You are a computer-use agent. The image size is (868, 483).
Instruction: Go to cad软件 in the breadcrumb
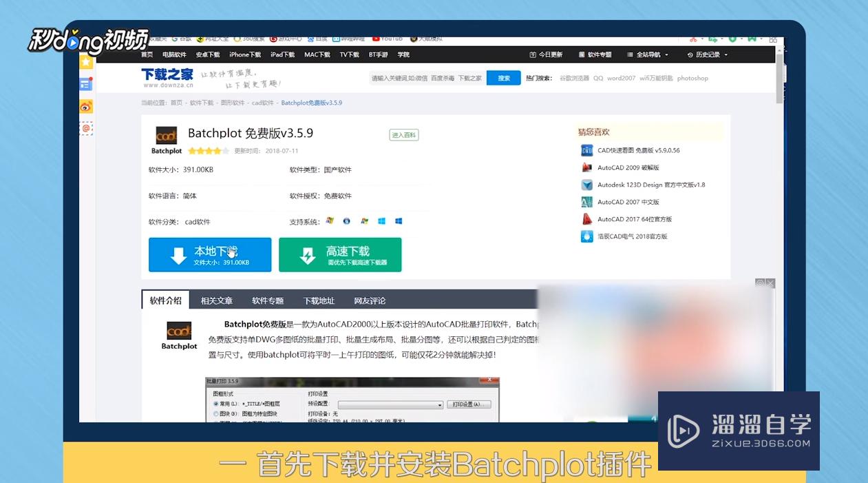click(263, 103)
